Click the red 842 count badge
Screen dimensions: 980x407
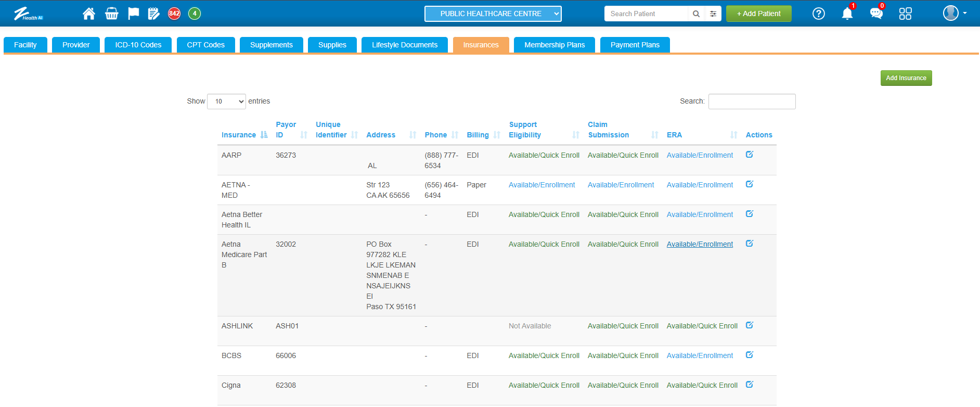click(x=174, y=14)
